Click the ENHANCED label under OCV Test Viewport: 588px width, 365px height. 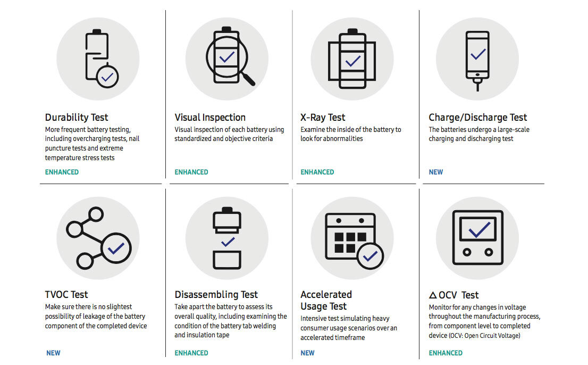[x=446, y=353]
